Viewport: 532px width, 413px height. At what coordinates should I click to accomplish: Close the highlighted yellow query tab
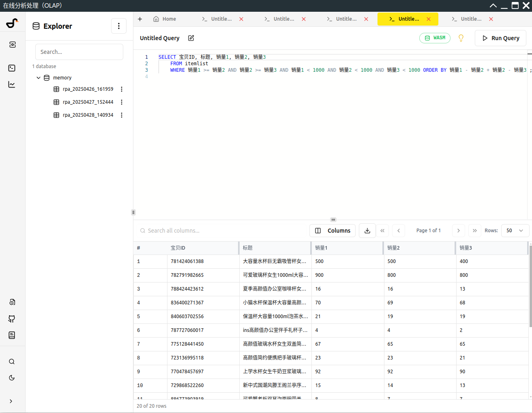[x=429, y=19]
